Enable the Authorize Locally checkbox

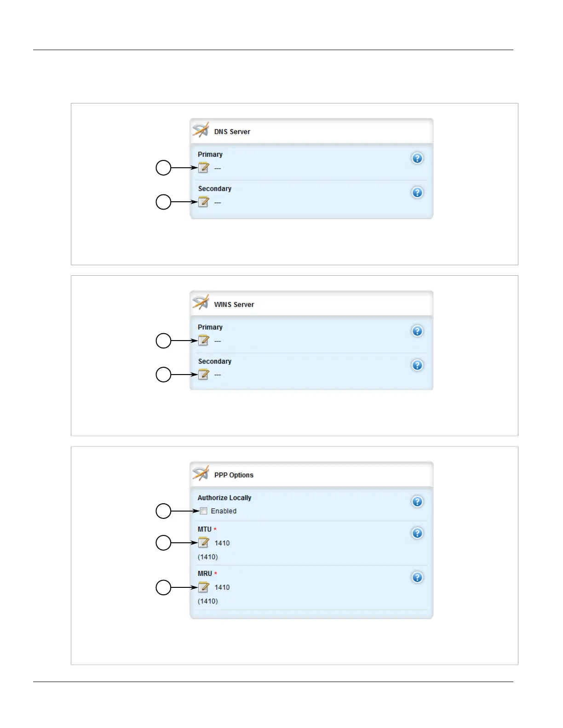[204, 511]
